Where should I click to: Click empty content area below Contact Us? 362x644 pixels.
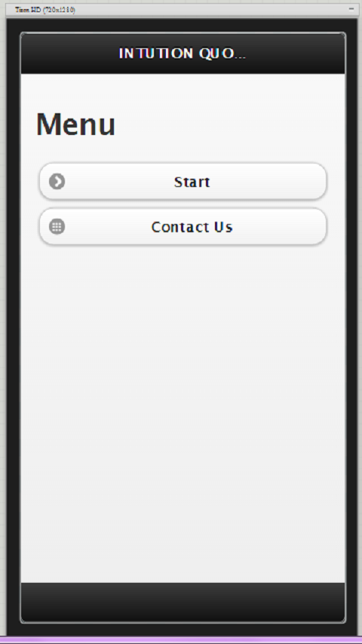[183, 411]
